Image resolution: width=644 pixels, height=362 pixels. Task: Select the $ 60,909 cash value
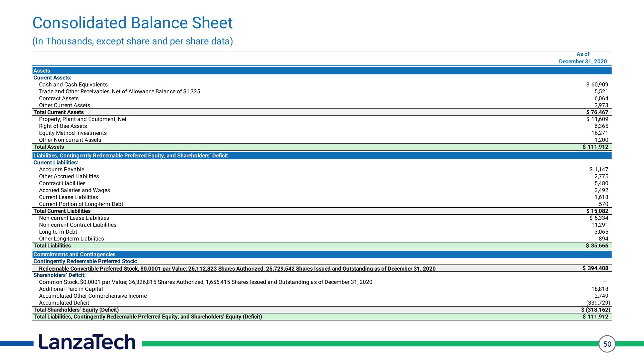[597, 85]
